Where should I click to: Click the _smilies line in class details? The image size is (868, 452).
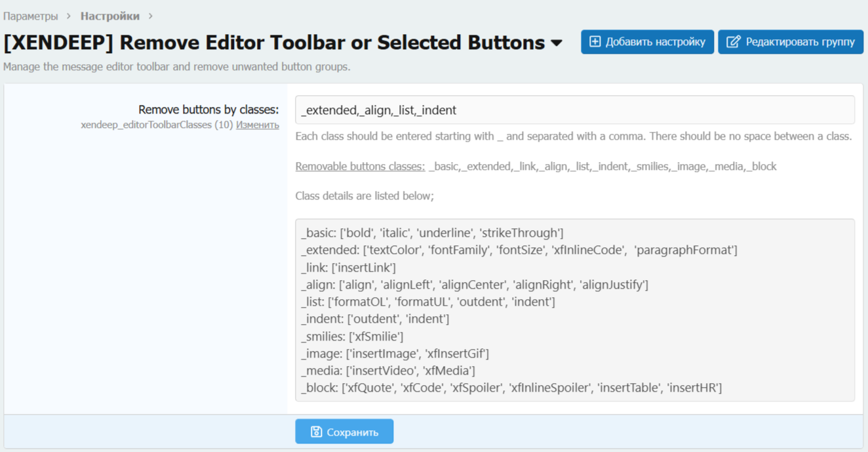(352, 337)
